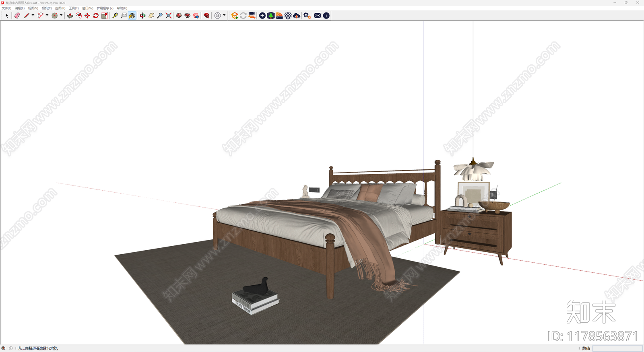This screenshot has width=644, height=352.
Task: Click the cloud upload icon
Action: point(297,16)
